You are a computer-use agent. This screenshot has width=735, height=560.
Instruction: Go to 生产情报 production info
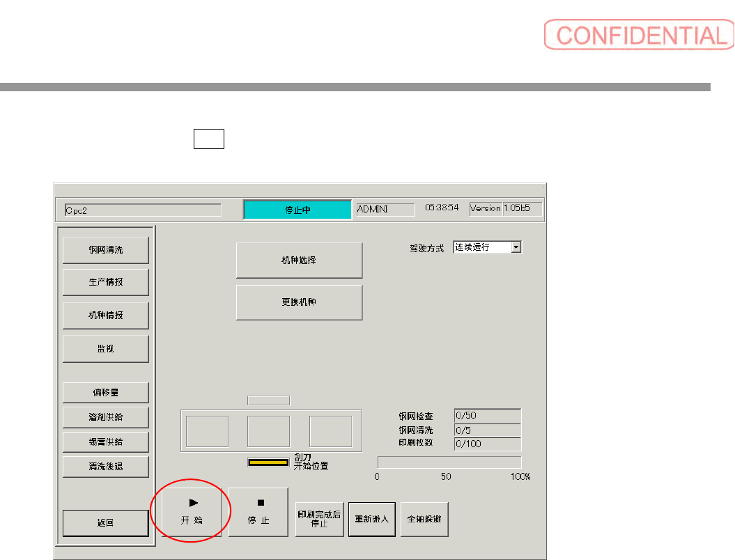click(x=106, y=282)
